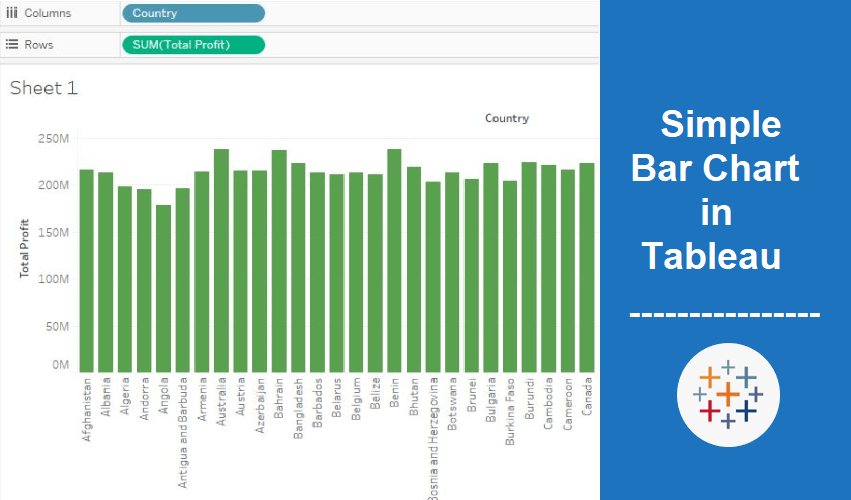Viewport: 851px width, 500px height.
Task: Click the Country pill on Columns shelf
Action: [x=193, y=13]
